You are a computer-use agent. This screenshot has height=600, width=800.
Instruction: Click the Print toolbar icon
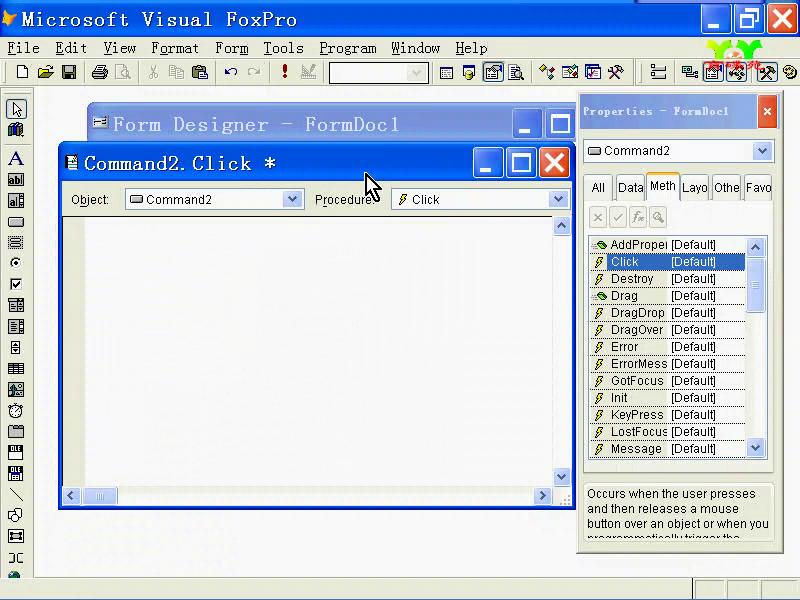[99, 72]
